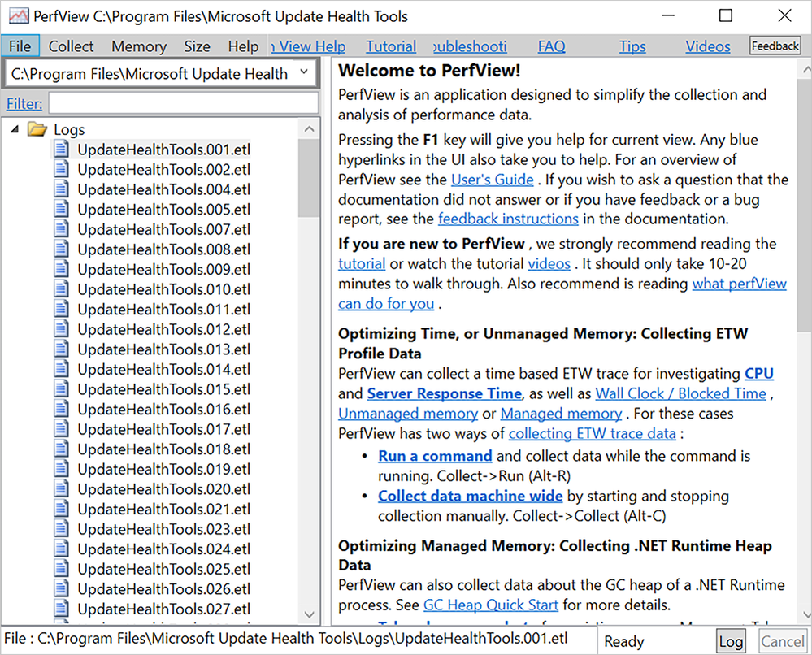Click file icon of UpdateHealthTools.014.etl
This screenshot has height=655, width=812.
coord(62,369)
